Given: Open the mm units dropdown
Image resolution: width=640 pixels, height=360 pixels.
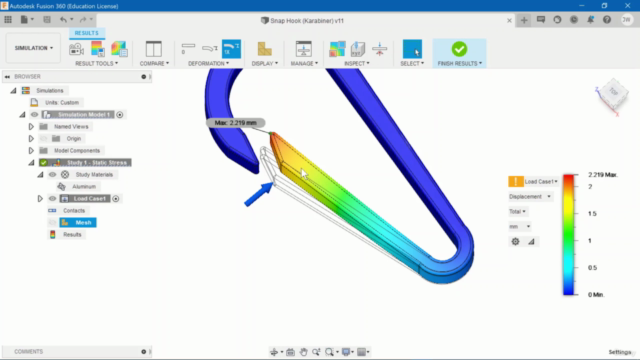Looking at the screenshot, I should (x=520, y=227).
